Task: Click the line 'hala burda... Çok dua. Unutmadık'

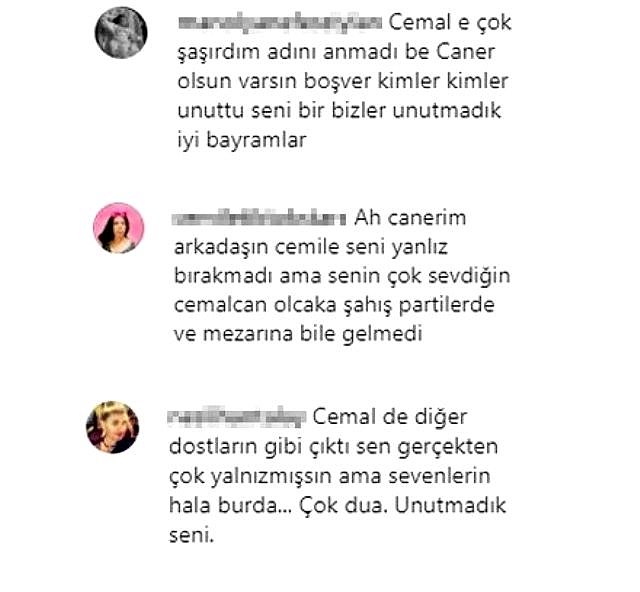Action: point(338,506)
